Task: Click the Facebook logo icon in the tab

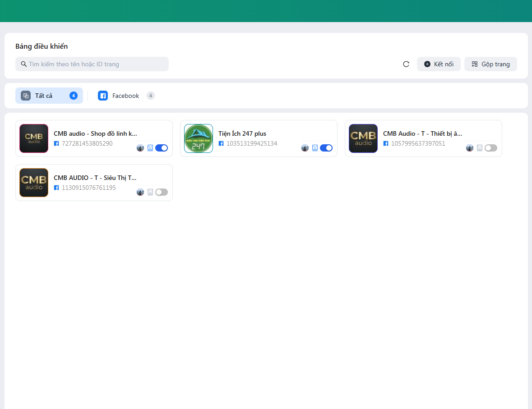Action: [103, 96]
